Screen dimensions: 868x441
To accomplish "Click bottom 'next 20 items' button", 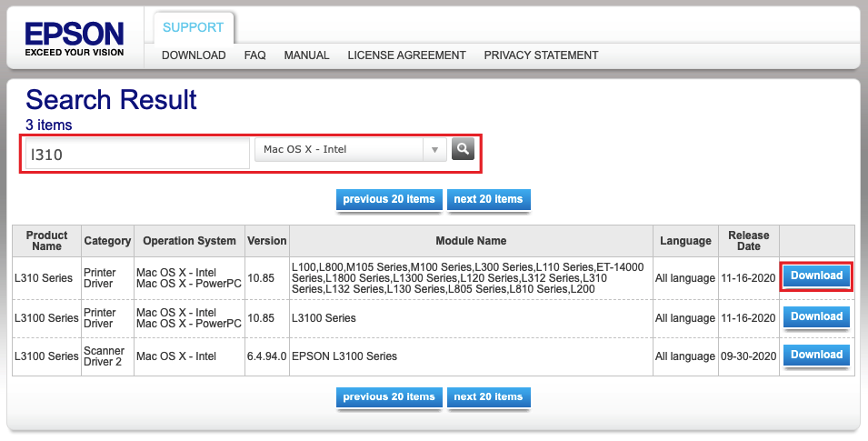I will click(x=488, y=397).
